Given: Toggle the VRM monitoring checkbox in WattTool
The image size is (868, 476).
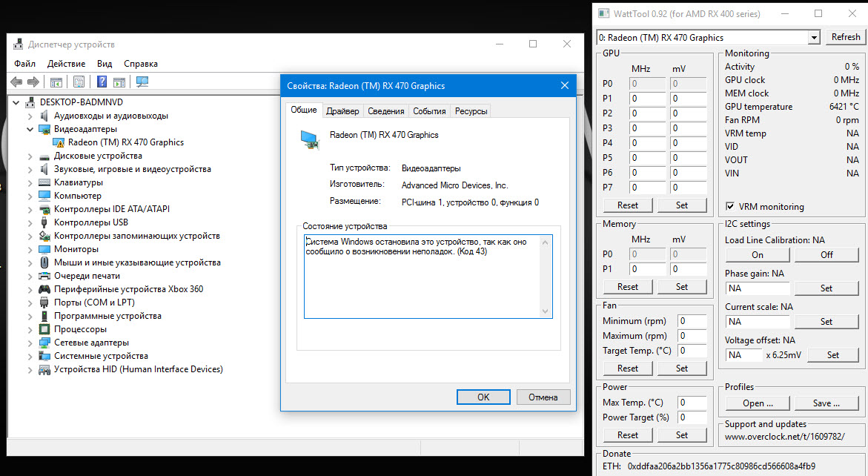Looking at the screenshot, I should coord(729,206).
